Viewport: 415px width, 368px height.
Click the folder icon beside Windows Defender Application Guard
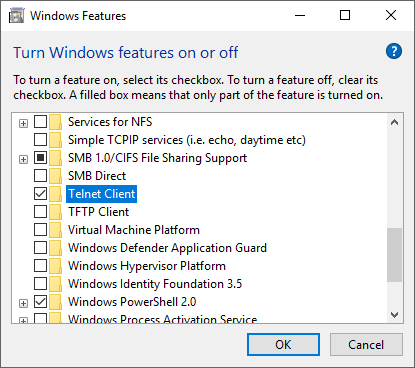[55, 248]
